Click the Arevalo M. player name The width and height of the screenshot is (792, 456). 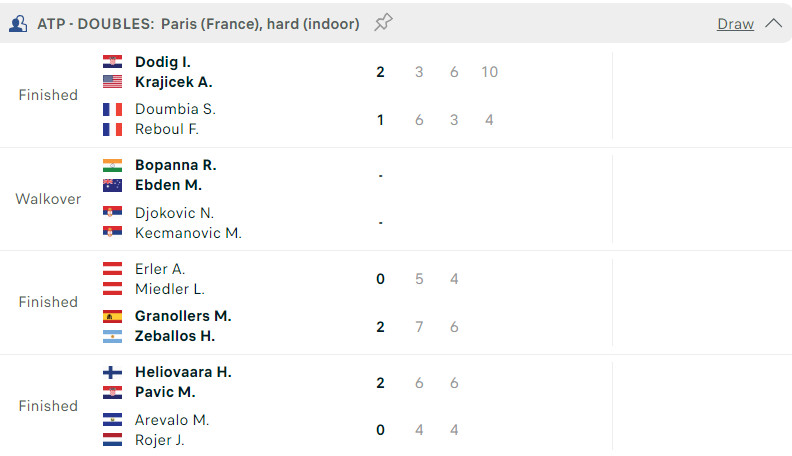click(172, 420)
